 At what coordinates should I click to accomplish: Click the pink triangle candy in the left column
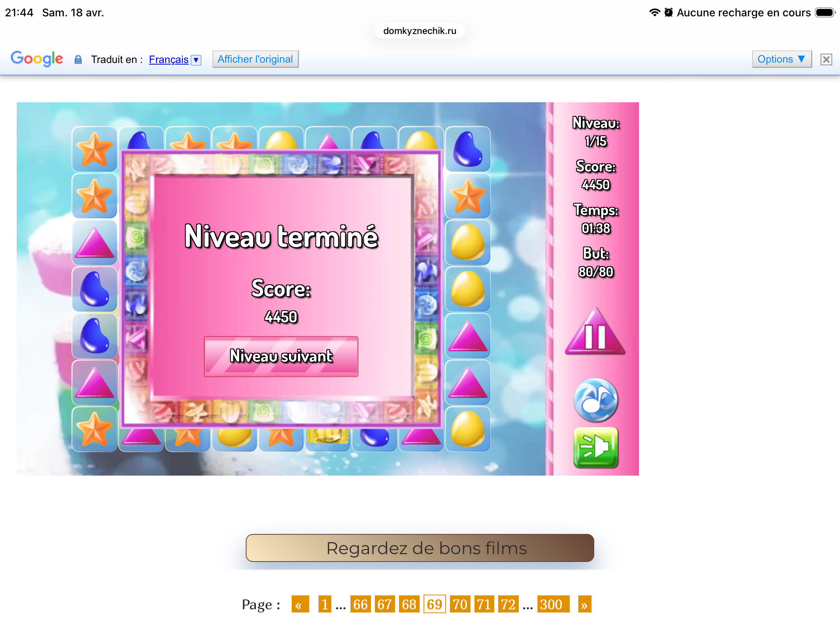94,243
